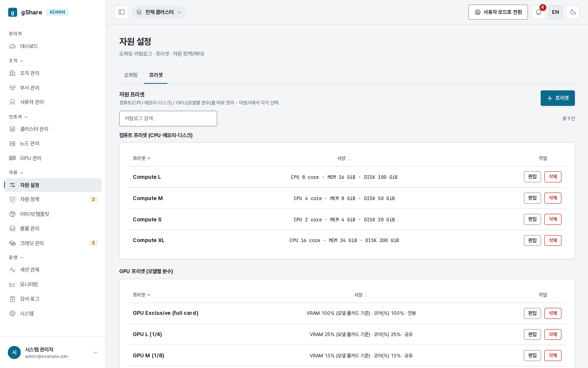Open 볼륨 관리 page

(x=53, y=228)
